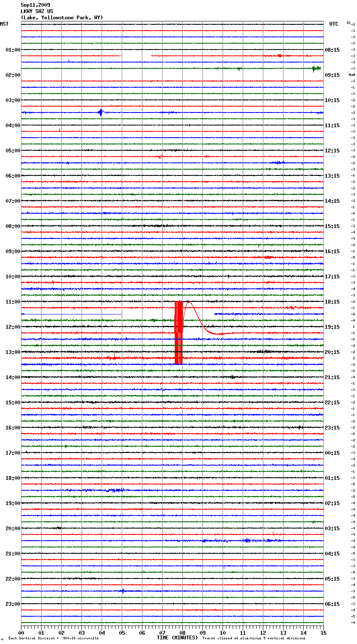Click minute 08 on the bottom axis

click(182, 632)
